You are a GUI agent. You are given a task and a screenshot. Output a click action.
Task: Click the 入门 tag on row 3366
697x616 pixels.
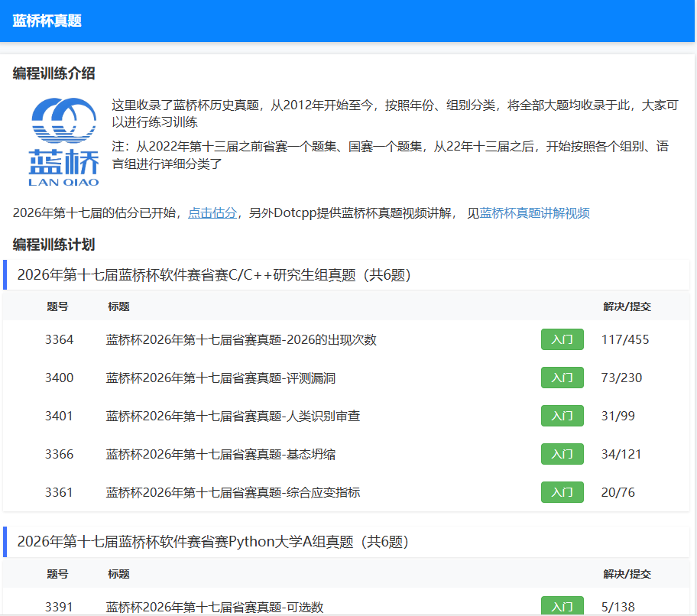(x=562, y=454)
